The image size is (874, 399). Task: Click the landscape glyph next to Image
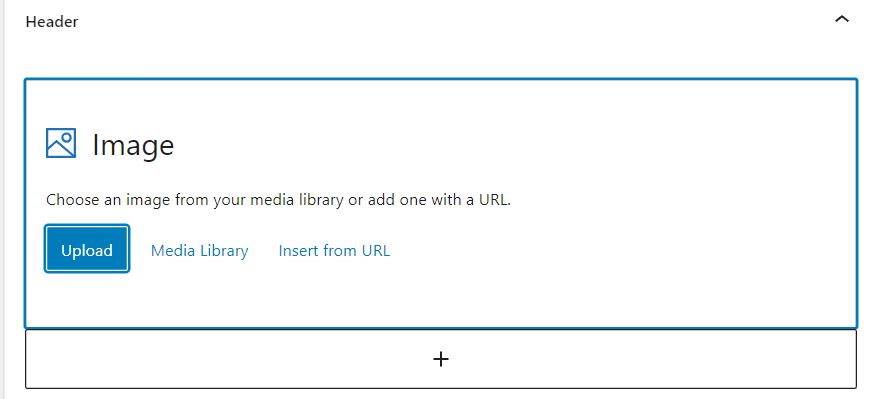pos(61,143)
